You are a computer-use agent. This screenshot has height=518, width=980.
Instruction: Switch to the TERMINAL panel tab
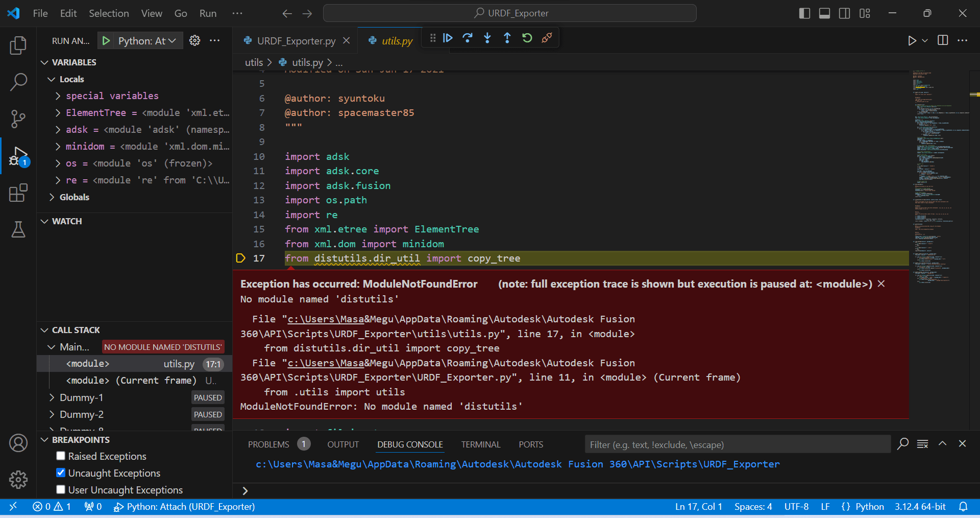tap(480, 444)
